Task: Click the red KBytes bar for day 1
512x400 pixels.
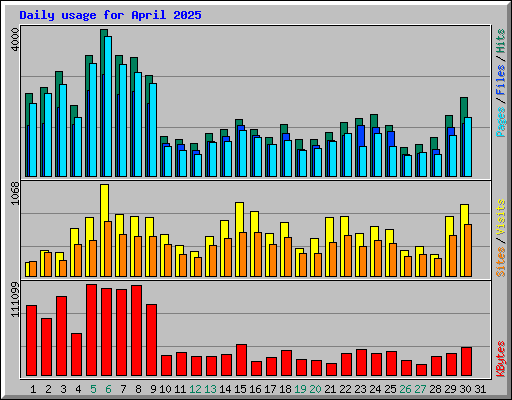Action: tap(31, 340)
